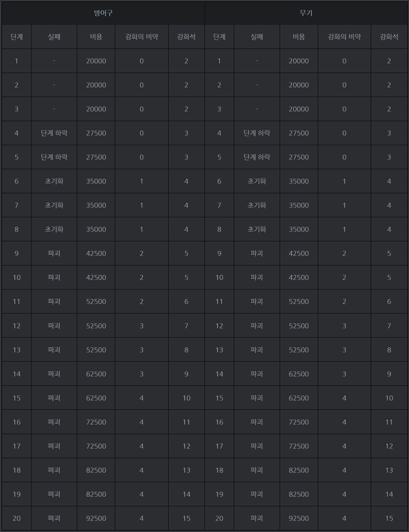Click the 92500 cost cell for 방어구 stage 20
Image resolution: width=409 pixels, height=532 pixels.
96,518
